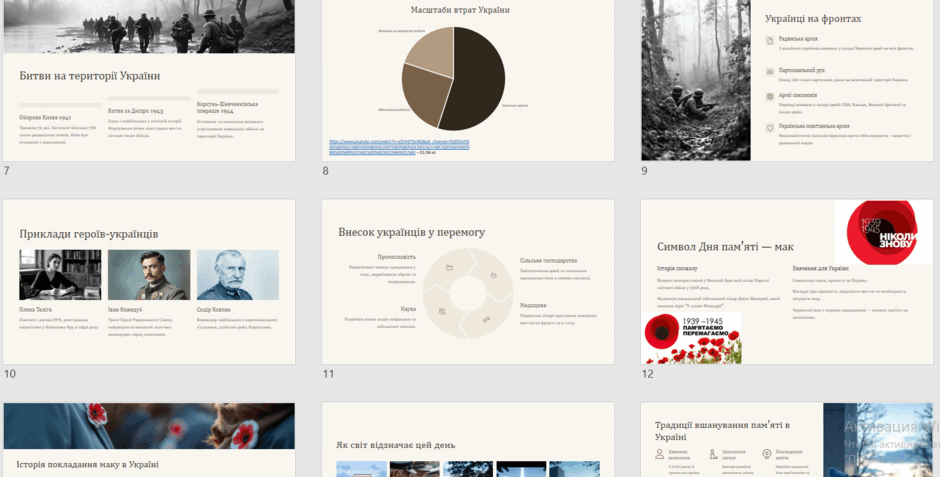Click the "Історія символу" heading on slide 12

click(677, 268)
